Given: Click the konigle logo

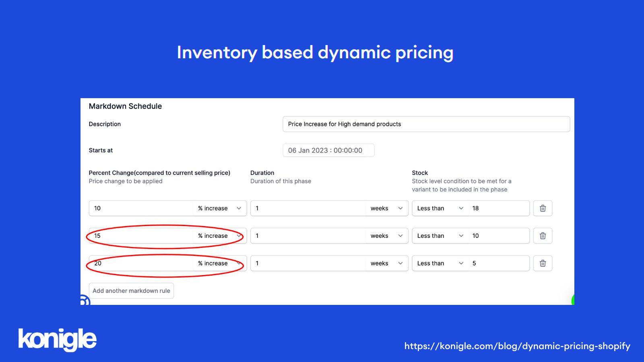Looking at the screenshot, I should pos(57,339).
